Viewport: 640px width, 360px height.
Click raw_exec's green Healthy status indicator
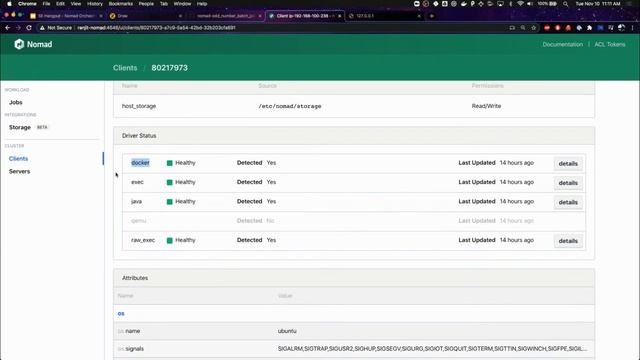pos(169,240)
